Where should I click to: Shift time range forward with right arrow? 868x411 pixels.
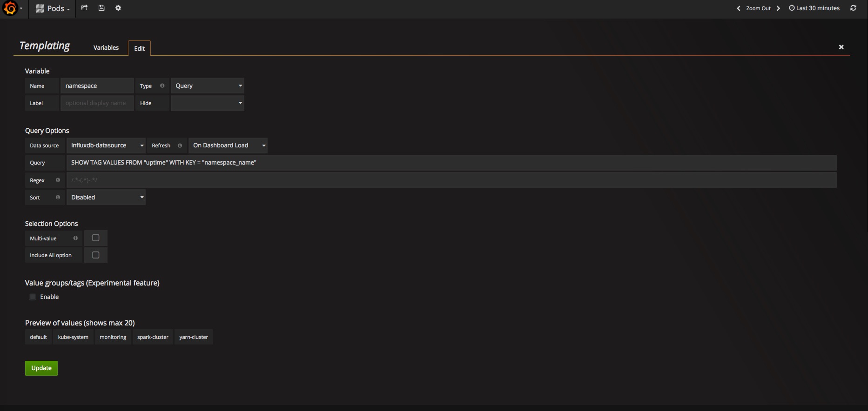(x=778, y=8)
